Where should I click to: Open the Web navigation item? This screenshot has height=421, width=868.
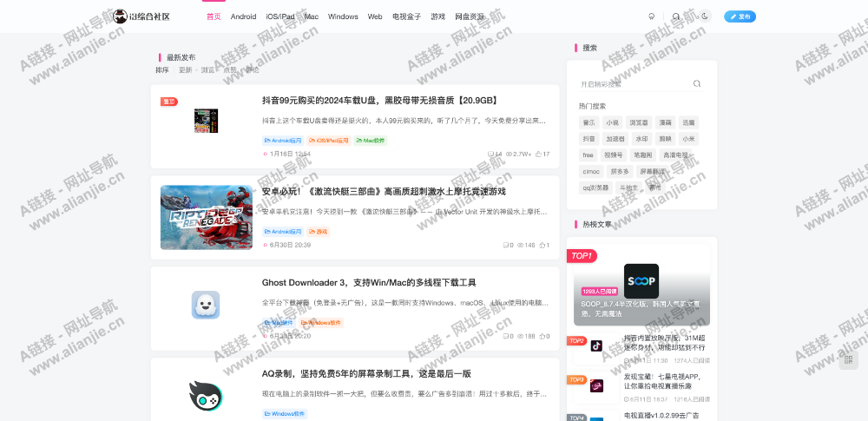click(375, 16)
